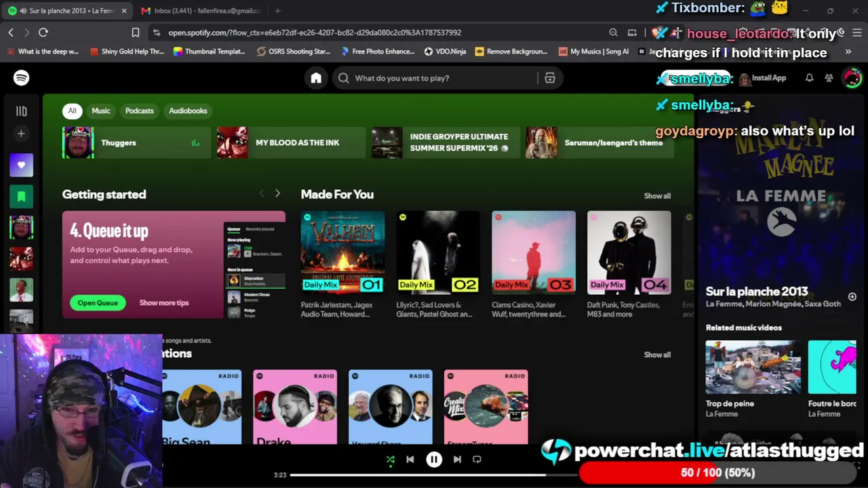The width and height of the screenshot is (868, 488).
Task: Open Daily Mix 04 Daft Punk cover
Action: click(629, 252)
